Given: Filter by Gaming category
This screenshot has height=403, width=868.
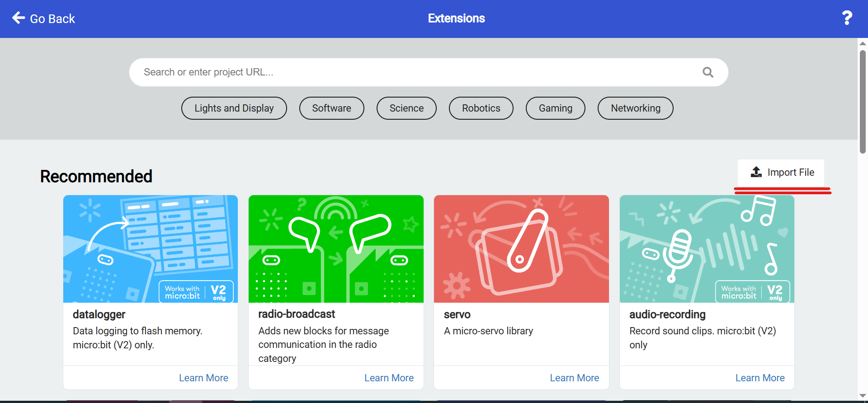Looking at the screenshot, I should pos(555,108).
